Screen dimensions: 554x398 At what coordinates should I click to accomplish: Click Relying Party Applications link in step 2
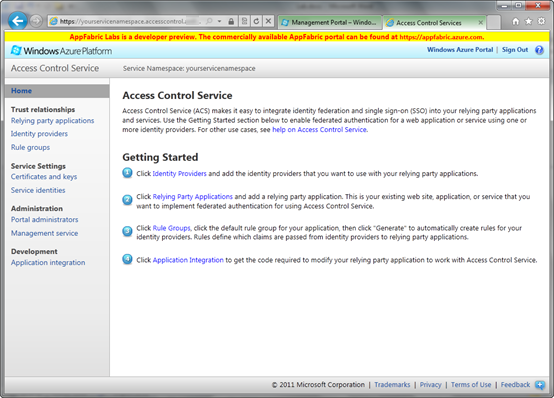(x=193, y=197)
